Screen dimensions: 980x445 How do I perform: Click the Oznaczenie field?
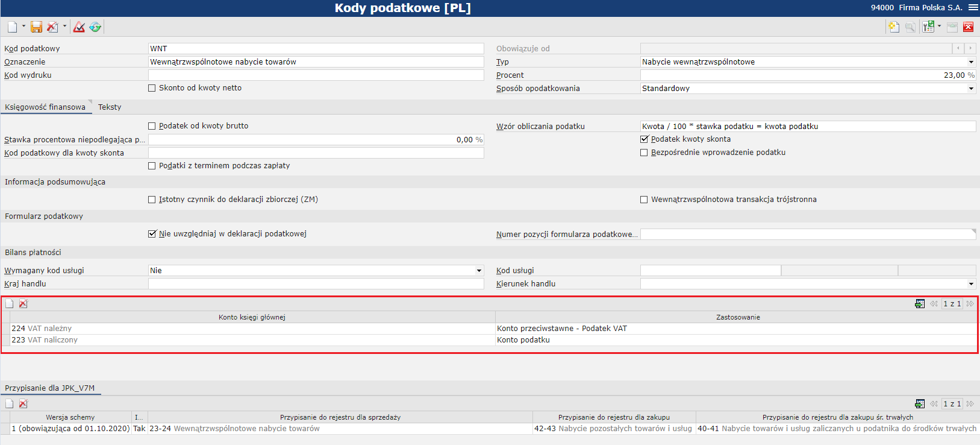point(316,62)
